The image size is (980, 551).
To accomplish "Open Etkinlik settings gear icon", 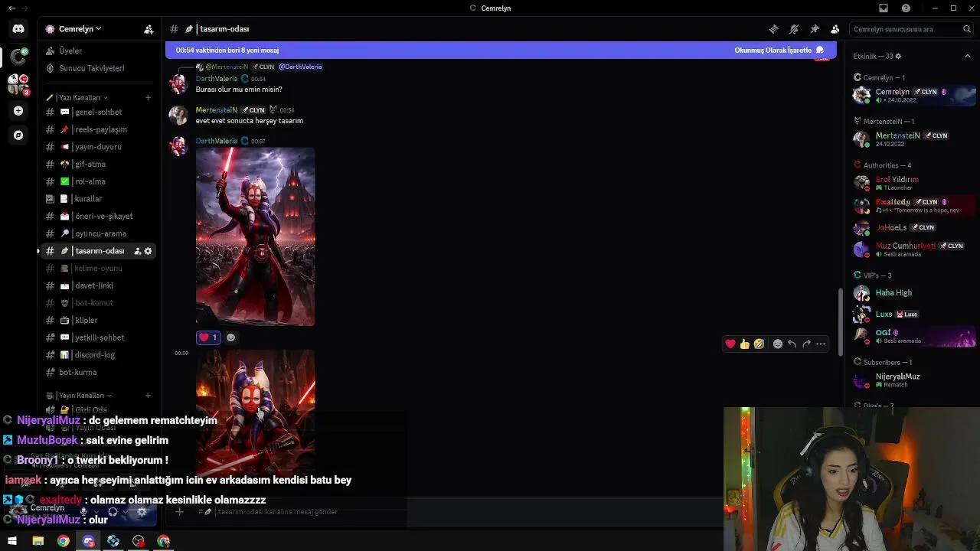I will (x=898, y=56).
